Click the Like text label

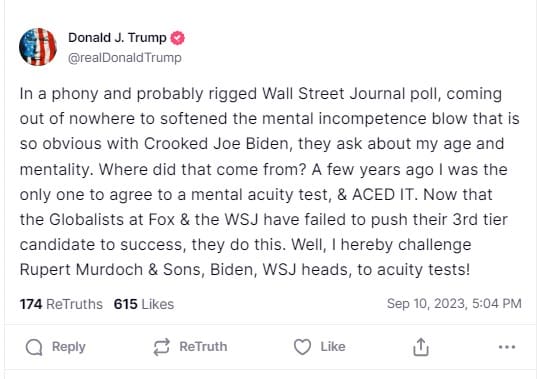coord(333,347)
